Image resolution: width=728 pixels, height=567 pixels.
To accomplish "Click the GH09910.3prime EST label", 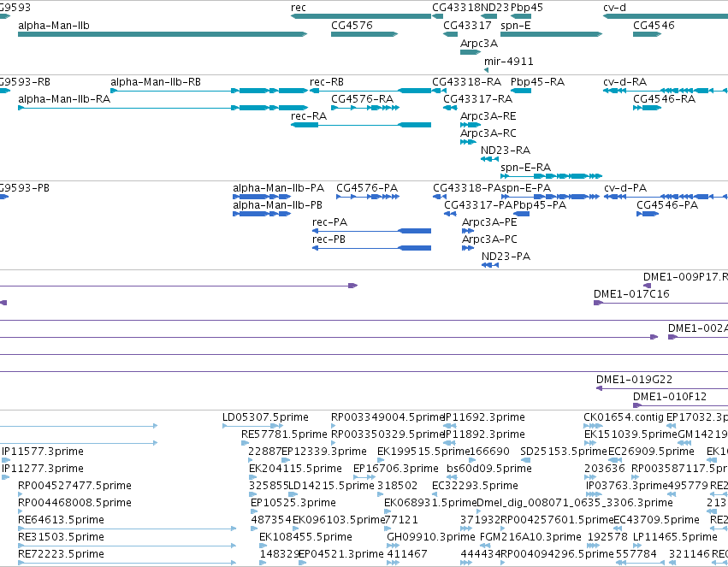I will coord(431,537).
